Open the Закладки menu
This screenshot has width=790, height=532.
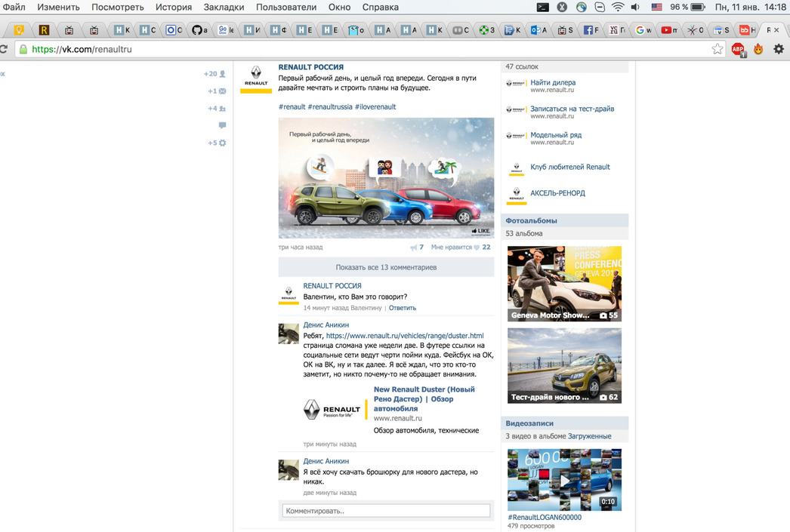point(224,7)
